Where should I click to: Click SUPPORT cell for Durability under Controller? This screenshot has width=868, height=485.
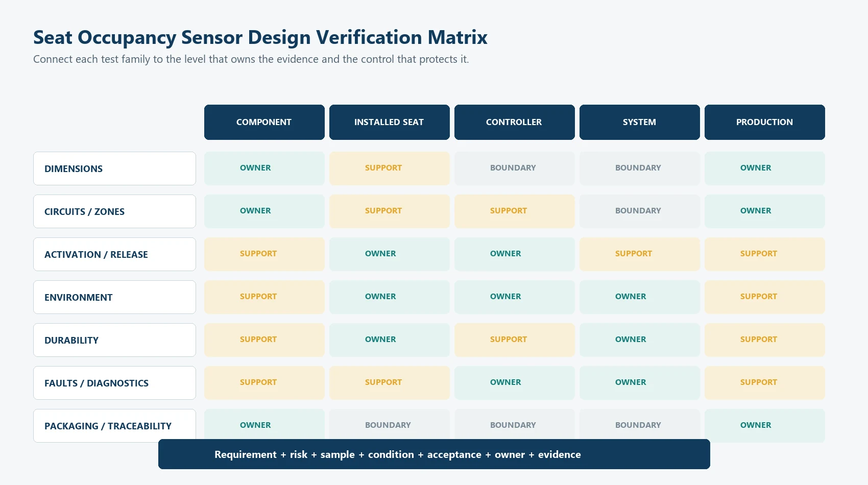[x=515, y=340]
